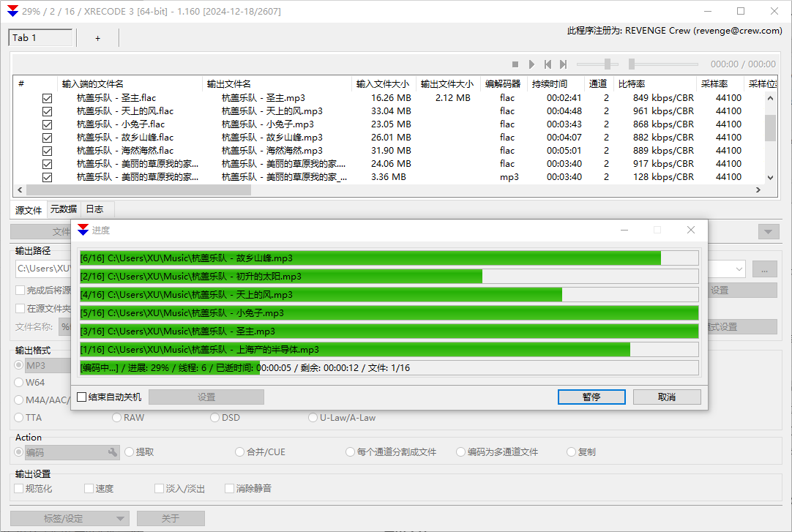Expand the column options arrow near 元数据 area
The image size is (792, 532).
click(768, 231)
